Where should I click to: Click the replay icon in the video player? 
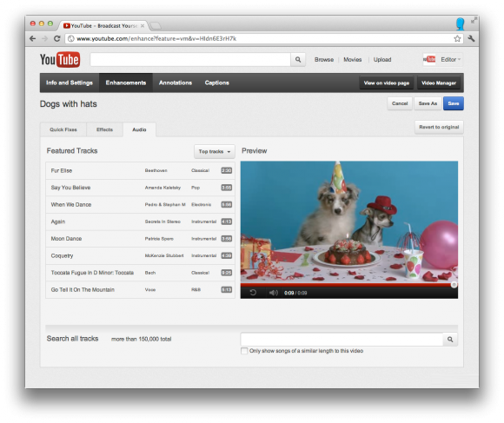tap(253, 293)
